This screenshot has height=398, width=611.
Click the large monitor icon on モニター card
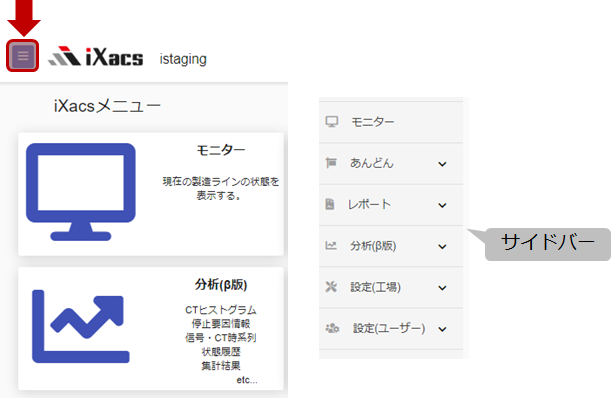pyautogui.click(x=81, y=192)
